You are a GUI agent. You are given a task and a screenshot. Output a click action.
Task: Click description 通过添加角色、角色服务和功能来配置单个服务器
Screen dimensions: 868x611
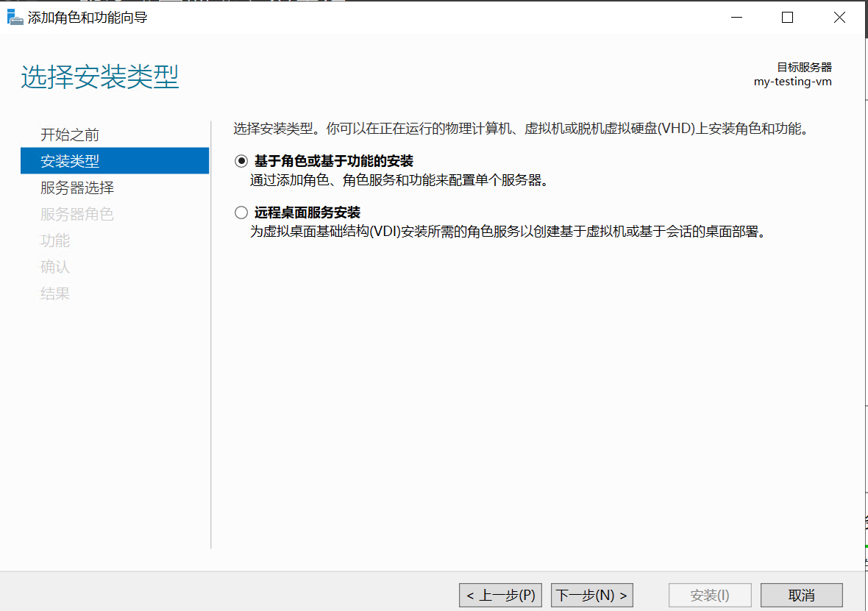[399, 180]
